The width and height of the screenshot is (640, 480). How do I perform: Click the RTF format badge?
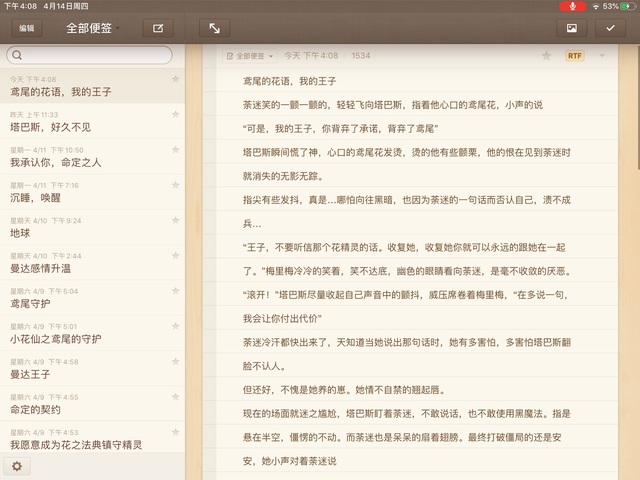[x=574, y=56]
